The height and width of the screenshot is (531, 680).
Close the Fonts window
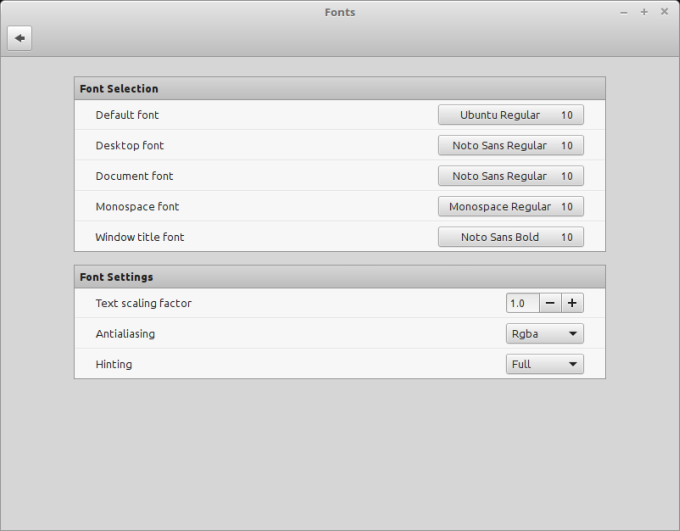pyautogui.click(x=664, y=12)
